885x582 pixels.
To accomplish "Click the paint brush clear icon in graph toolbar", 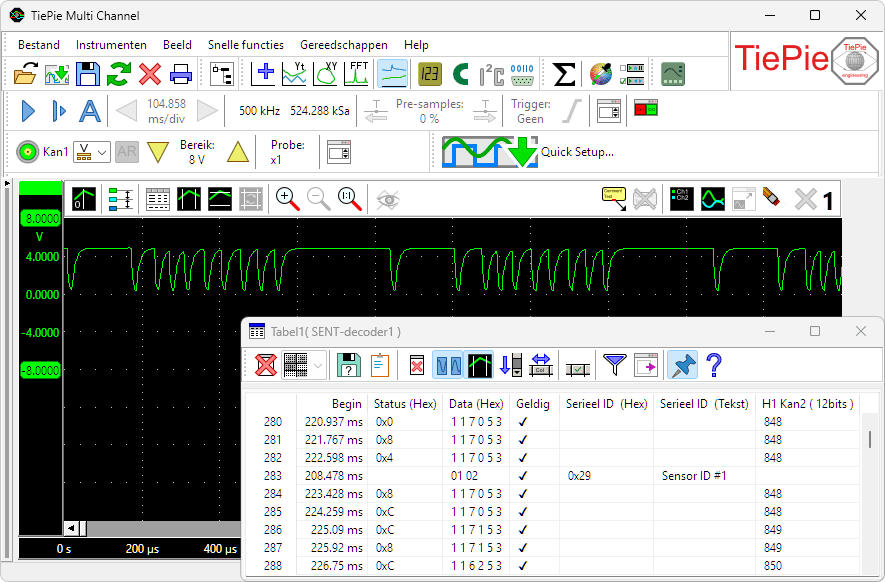I will click(x=772, y=199).
